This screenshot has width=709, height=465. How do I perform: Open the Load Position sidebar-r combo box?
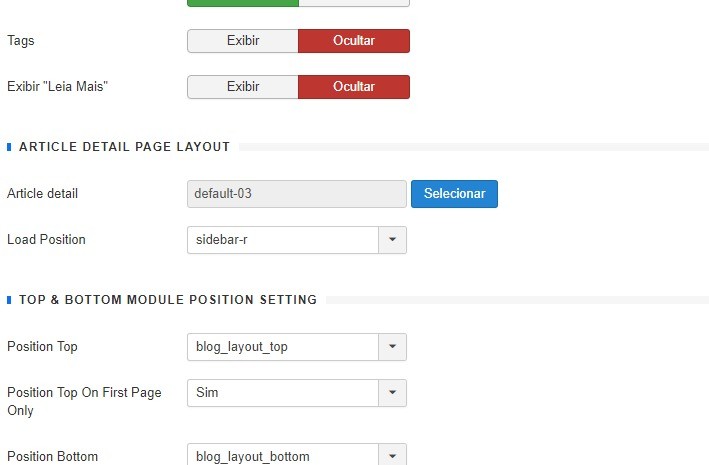click(x=283, y=240)
